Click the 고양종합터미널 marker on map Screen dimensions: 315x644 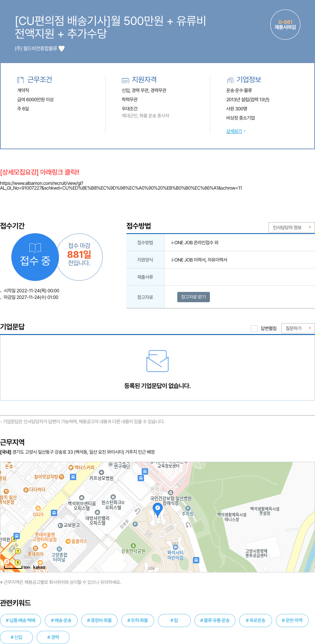point(59,549)
